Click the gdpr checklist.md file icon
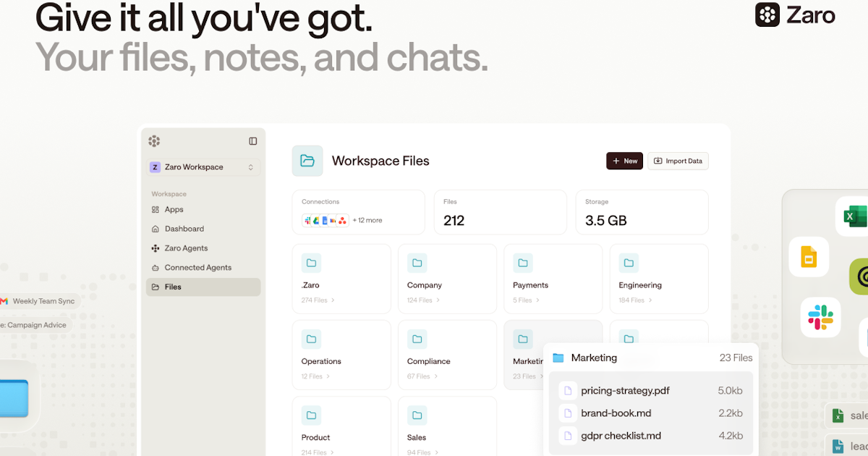 click(568, 436)
